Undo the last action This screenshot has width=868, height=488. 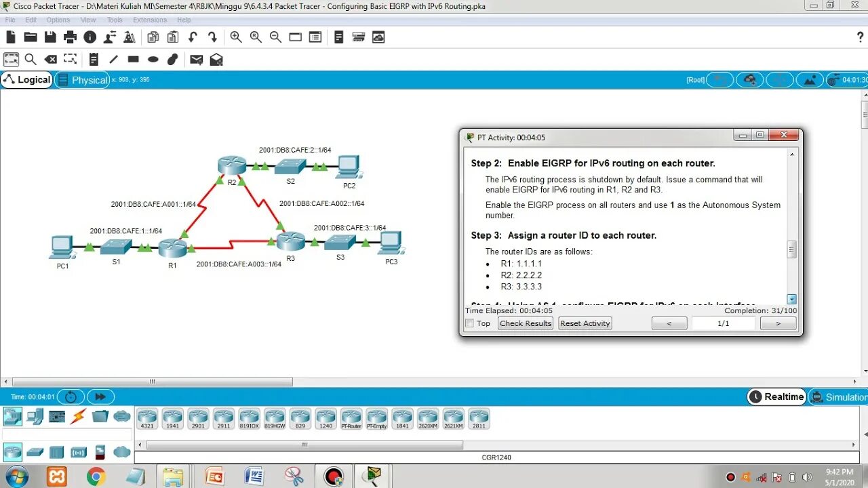[x=193, y=37]
